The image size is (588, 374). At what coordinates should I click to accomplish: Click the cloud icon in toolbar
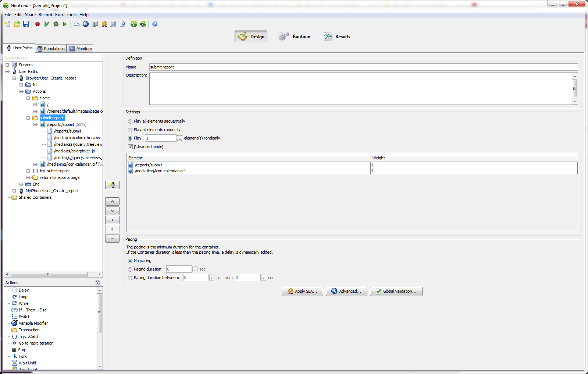[x=76, y=24]
